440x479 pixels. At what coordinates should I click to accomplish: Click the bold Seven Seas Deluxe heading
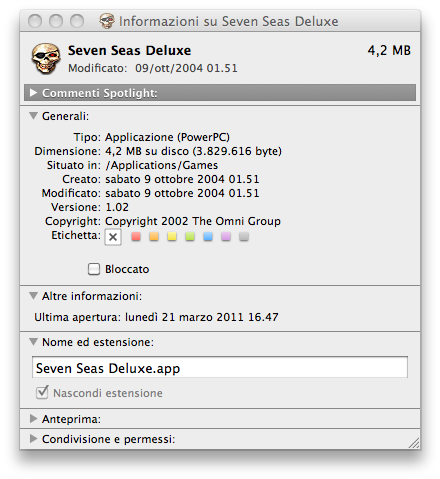(x=129, y=51)
